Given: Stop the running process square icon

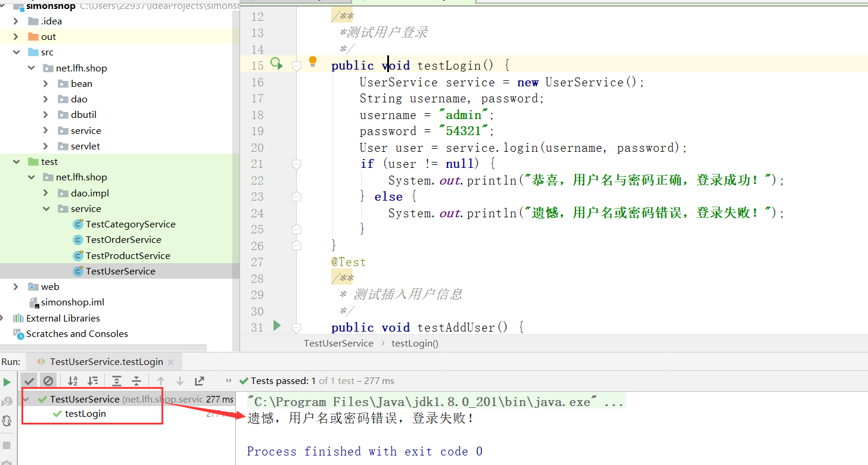Looking at the screenshot, I should point(7,445).
